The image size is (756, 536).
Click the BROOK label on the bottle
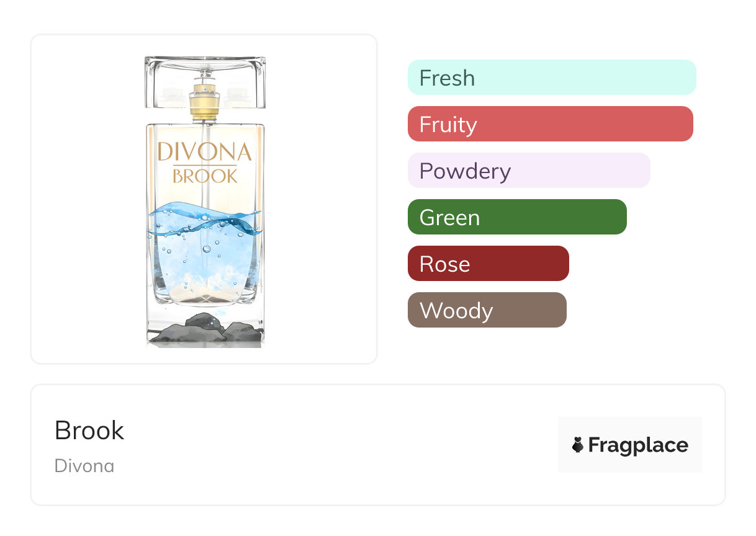click(x=204, y=176)
